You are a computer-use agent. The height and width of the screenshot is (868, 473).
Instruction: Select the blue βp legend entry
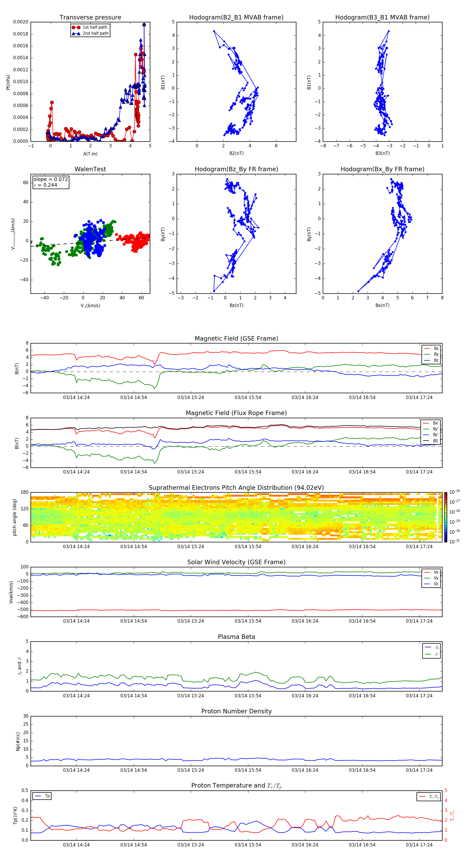coord(431,647)
